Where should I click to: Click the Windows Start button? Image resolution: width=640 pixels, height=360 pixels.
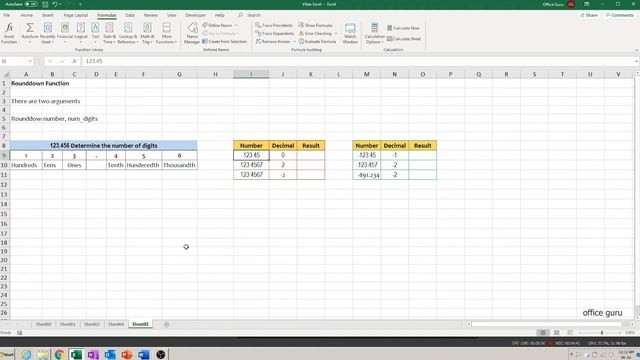tap(7, 354)
